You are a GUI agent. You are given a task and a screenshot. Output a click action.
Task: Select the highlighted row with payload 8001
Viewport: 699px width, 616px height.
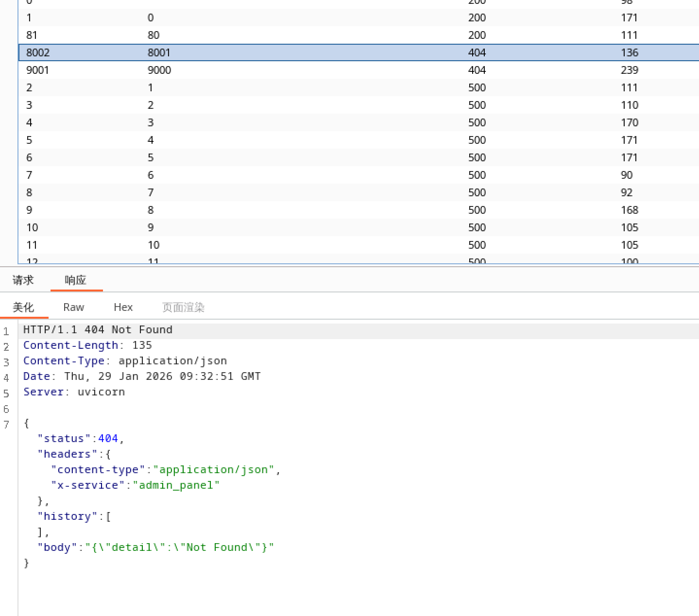pyautogui.click(x=159, y=52)
